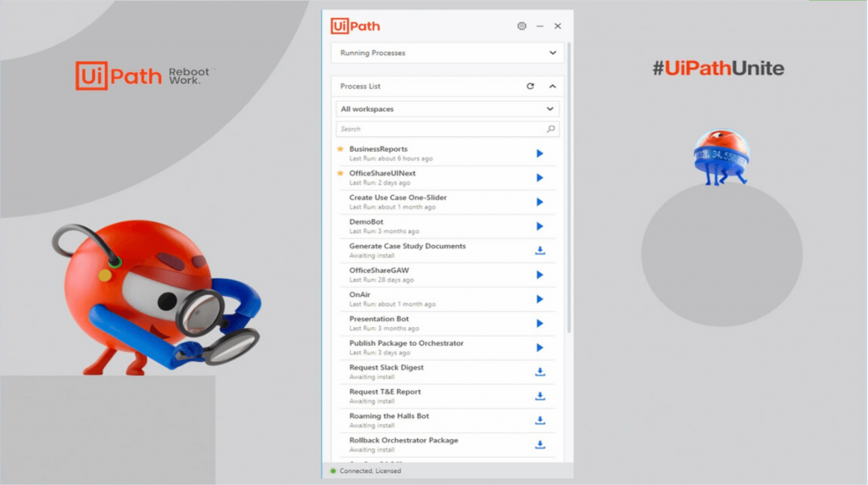Click the Running Processes label

click(x=373, y=53)
